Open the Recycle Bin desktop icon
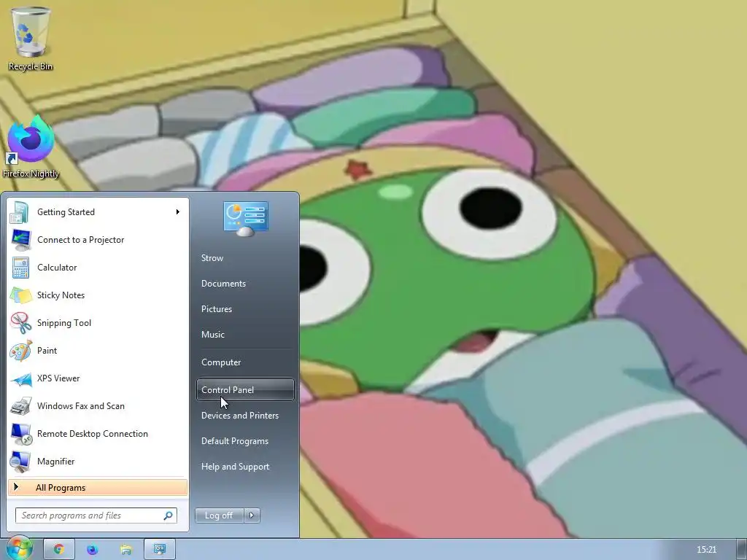The image size is (747, 560). coord(31,39)
